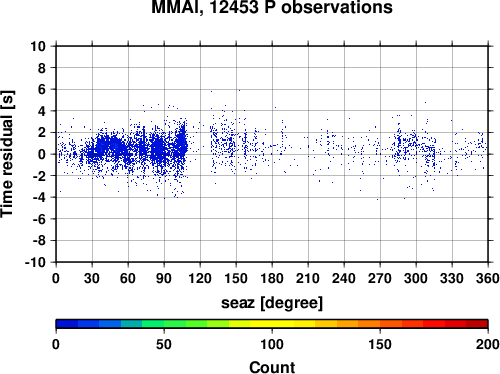Click the y-axis tick label -10
The height and width of the screenshot is (374, 500).
[x=35, y=262]
